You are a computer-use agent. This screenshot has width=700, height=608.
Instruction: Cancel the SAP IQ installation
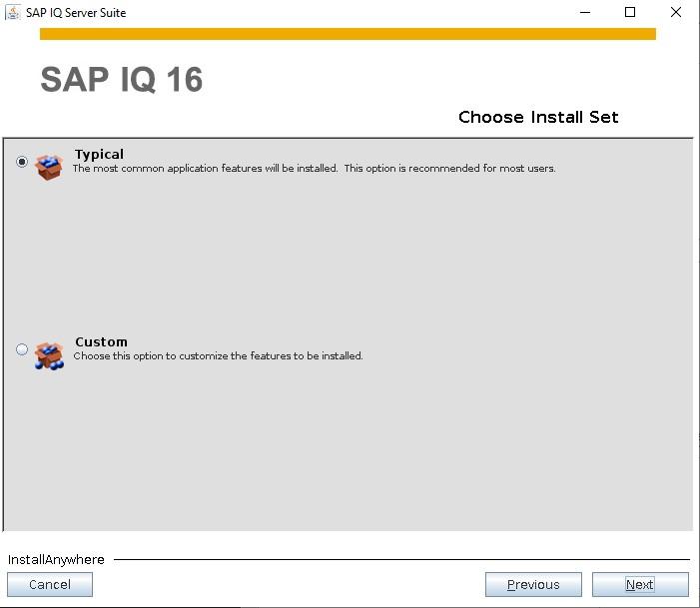[x=50, y=584]
